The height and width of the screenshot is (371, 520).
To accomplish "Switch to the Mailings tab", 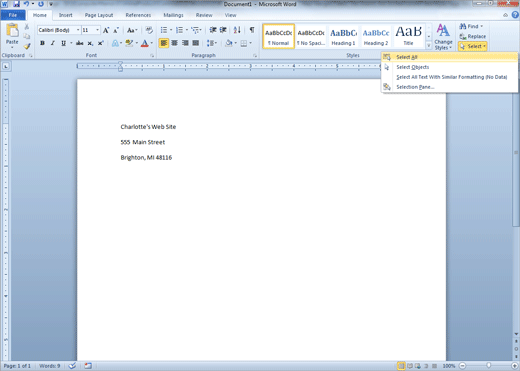I will (x=173, y=15).
